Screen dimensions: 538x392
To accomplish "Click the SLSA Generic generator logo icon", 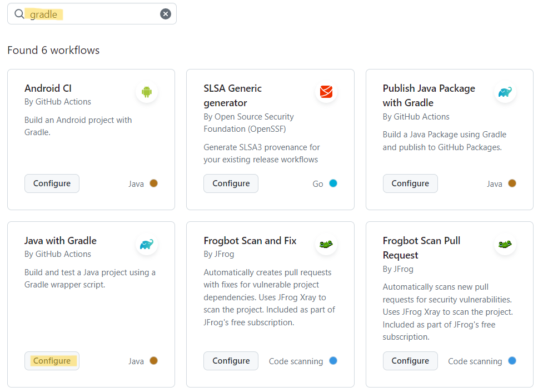I will [x=326, y=92].
